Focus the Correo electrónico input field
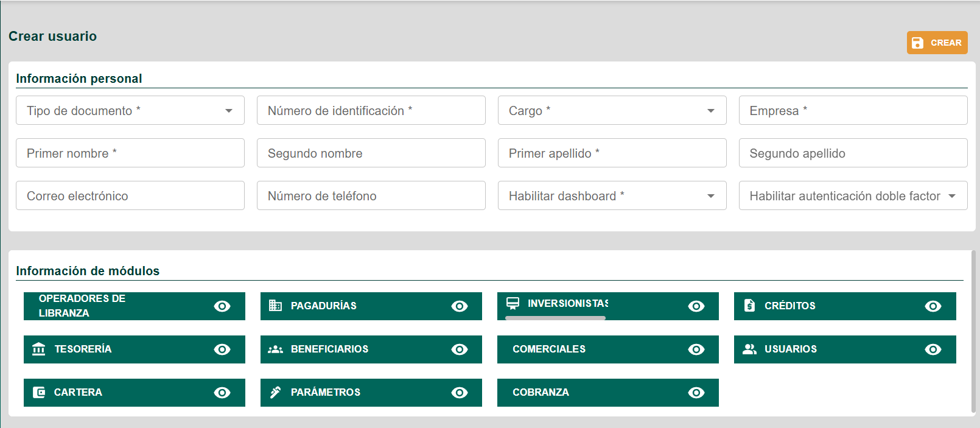Viewport: 980px width, 428px height. click(130, 195)
